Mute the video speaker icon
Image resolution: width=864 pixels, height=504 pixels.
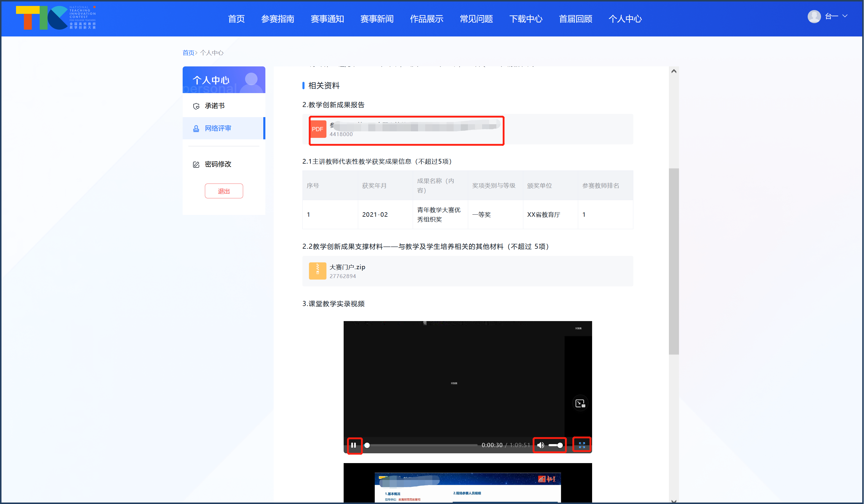[x=541, y=445]
